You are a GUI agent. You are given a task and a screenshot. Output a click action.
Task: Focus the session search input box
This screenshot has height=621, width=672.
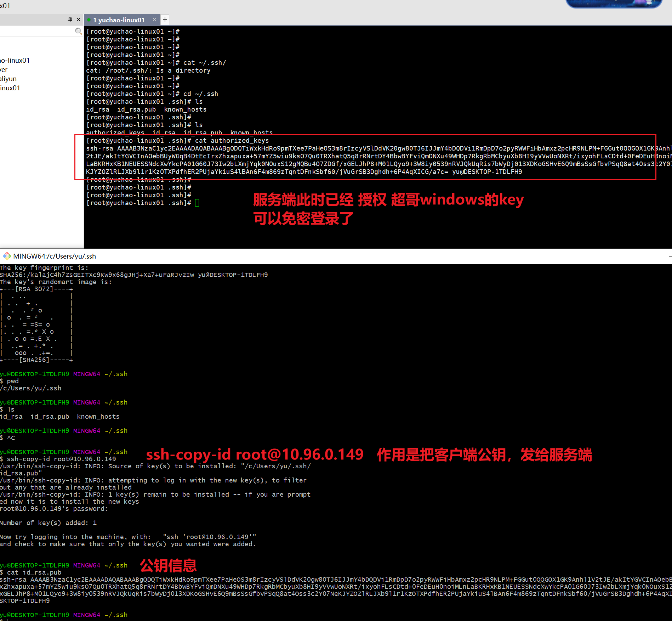click(x=35, y=32)
